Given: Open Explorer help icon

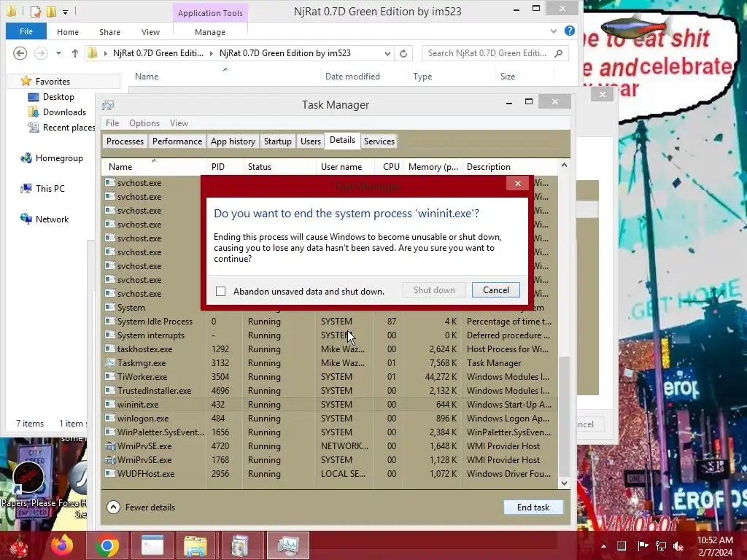Looking at the screenshot, I should 569,31.
